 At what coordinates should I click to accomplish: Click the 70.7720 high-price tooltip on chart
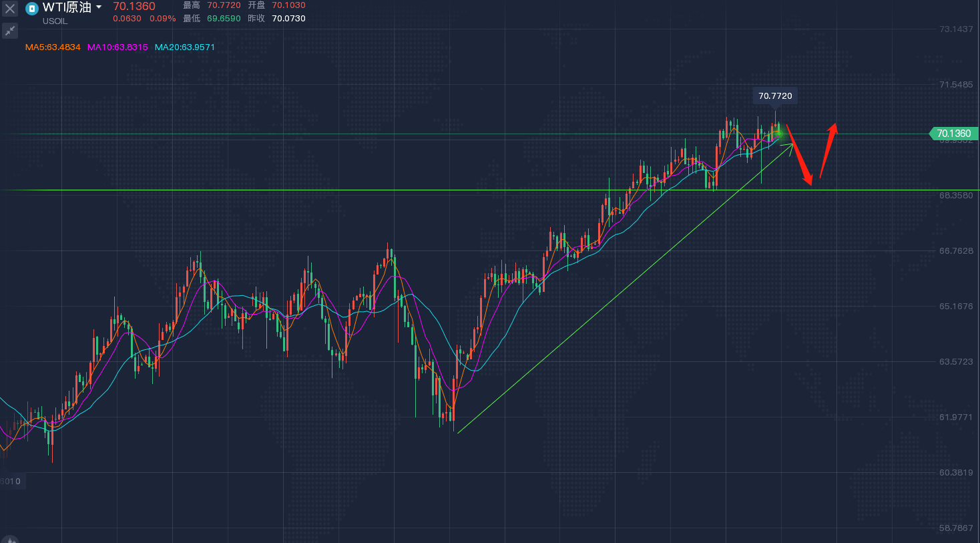775,96
